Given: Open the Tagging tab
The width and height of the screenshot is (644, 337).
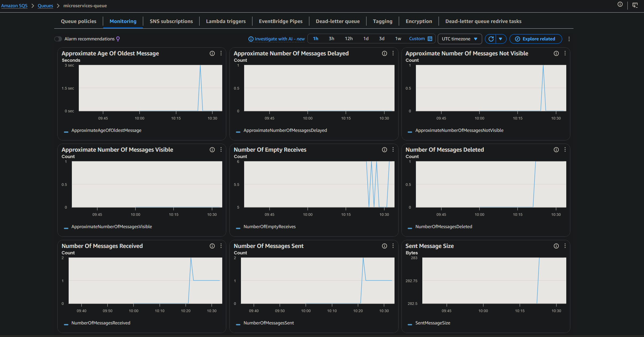Looking at the screenshot, I should pyautogui.click(x=383, y=21).
